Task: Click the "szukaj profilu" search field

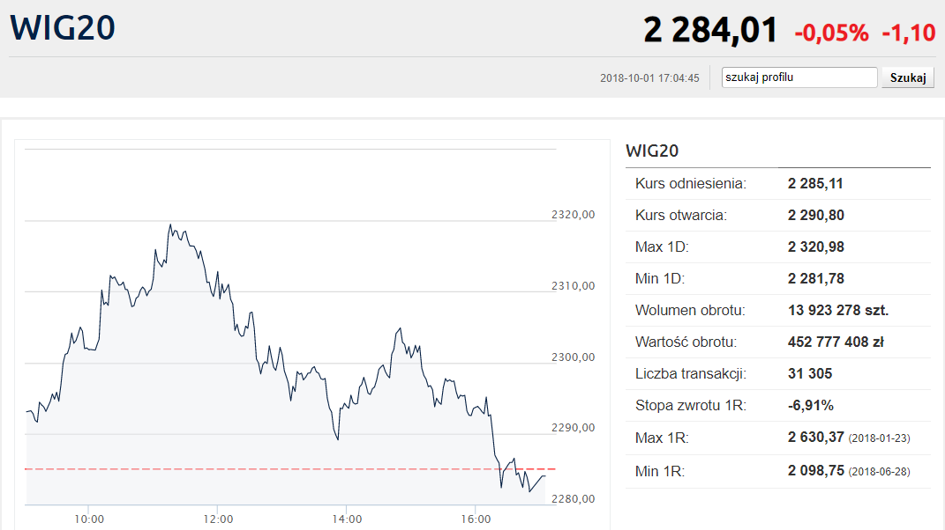Action: tap(799, 77)
